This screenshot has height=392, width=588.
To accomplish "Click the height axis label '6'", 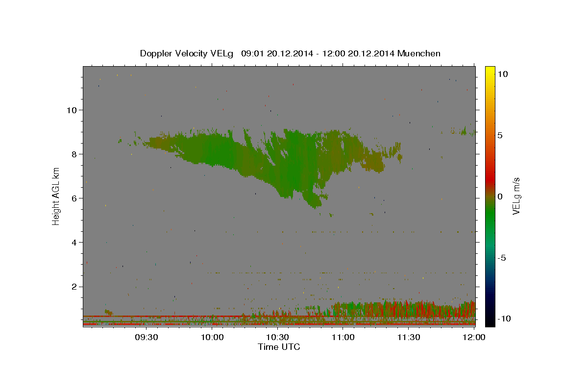I will (74, 198).
